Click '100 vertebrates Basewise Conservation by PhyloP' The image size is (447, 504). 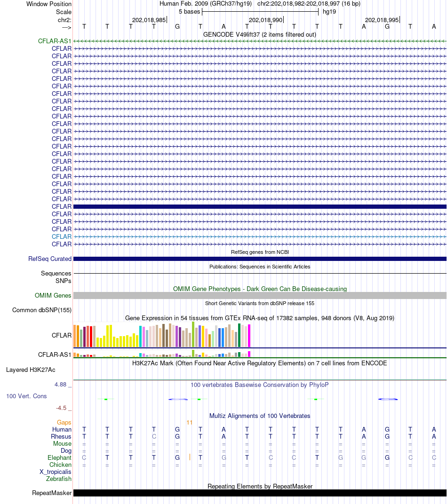click(x=260, y=385)
